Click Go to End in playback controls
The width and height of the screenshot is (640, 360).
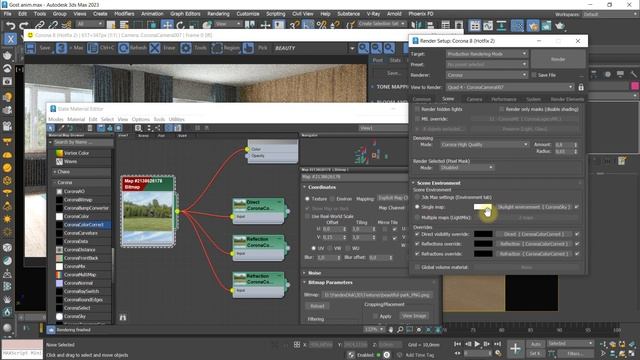[x=497, y=344]
